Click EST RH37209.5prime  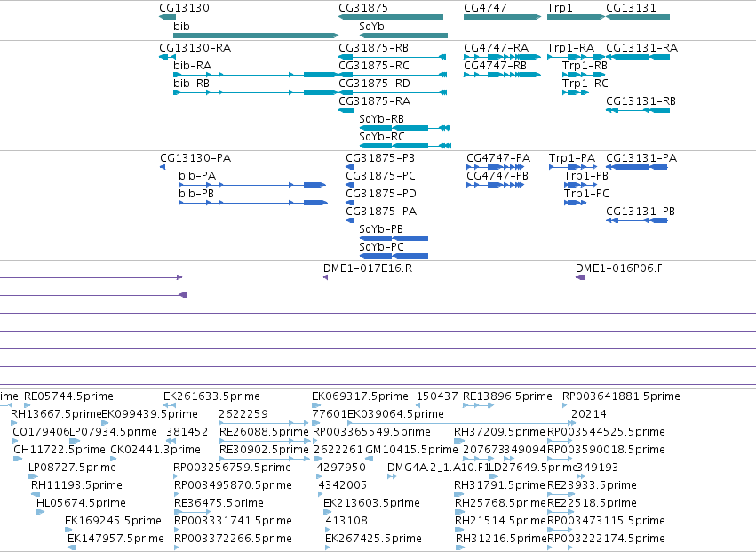[x=499, y=432]
